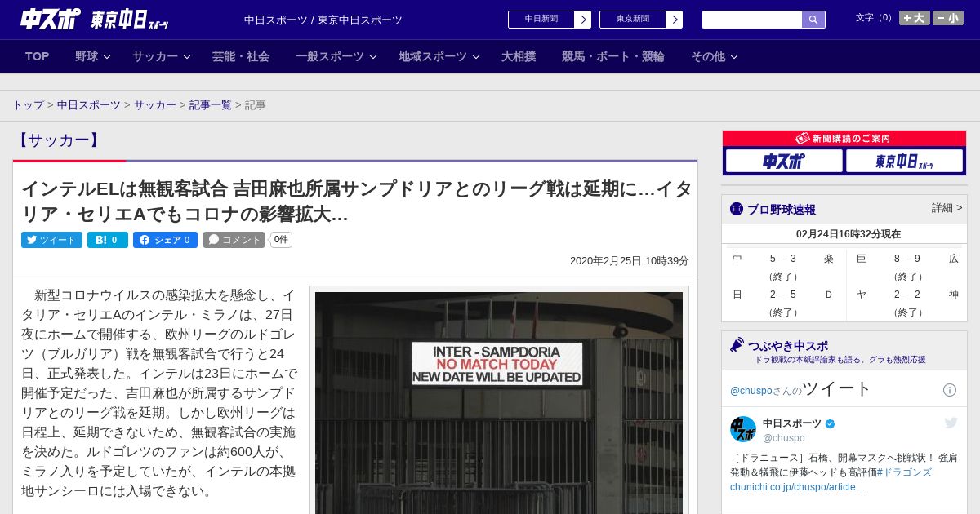Viewport: 980px width, 514px height.
Task: Click the Tokyo Chunichi Sports header logo
Action: [x=129, y=20]
